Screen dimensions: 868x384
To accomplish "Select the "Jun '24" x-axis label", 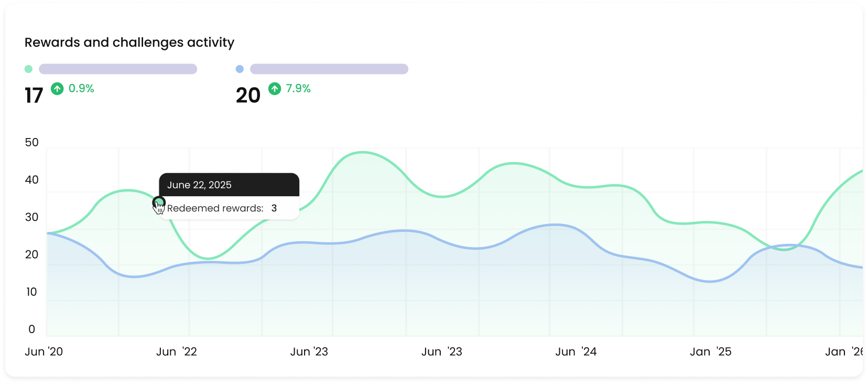I will (x=576, y=351).
